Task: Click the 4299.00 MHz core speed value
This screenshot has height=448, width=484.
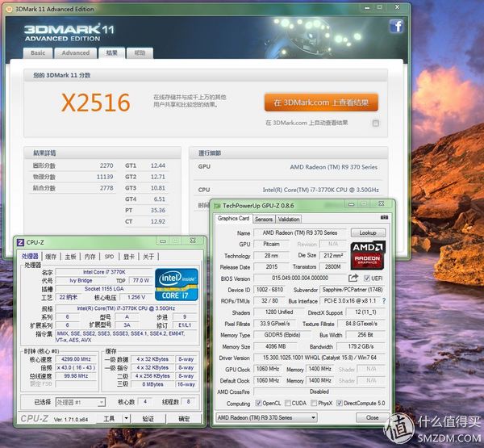Action: [x=76, y=359]
